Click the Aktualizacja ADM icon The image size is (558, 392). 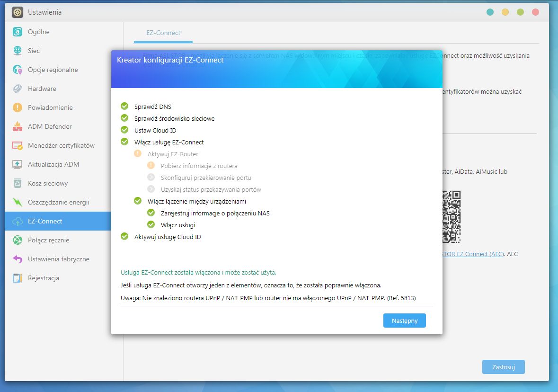click(18, 164)
